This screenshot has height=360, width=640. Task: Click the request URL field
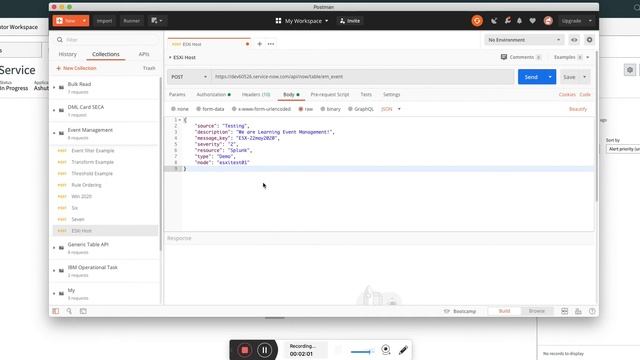click(x=362, y=77)
